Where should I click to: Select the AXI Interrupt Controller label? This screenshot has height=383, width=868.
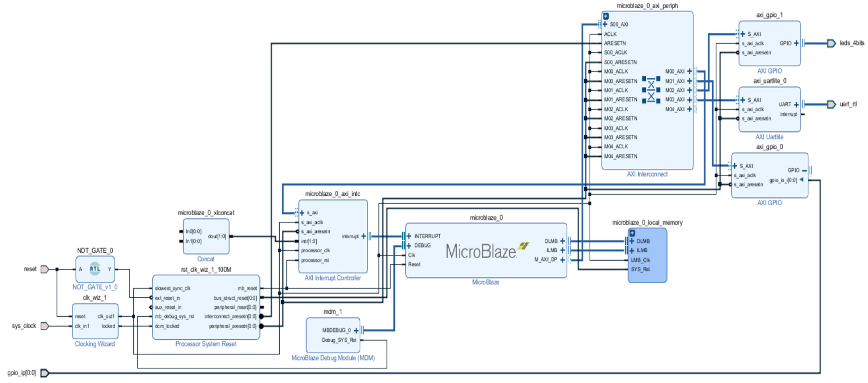(x=333, y=278)
